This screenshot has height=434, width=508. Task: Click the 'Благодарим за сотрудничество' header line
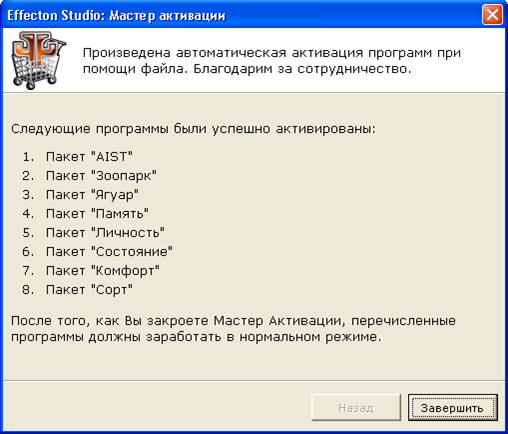[x=247, y=69]
